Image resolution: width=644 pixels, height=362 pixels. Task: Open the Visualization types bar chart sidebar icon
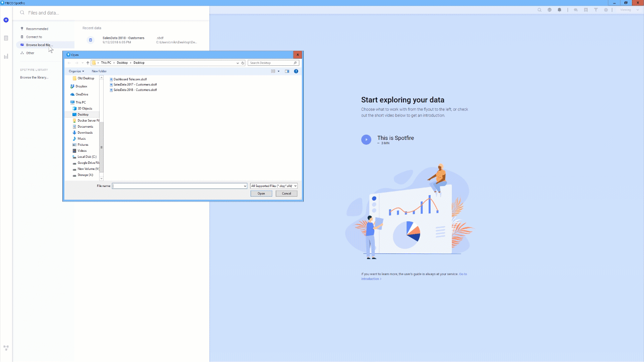pyautogui.click(x=6, y=56)
